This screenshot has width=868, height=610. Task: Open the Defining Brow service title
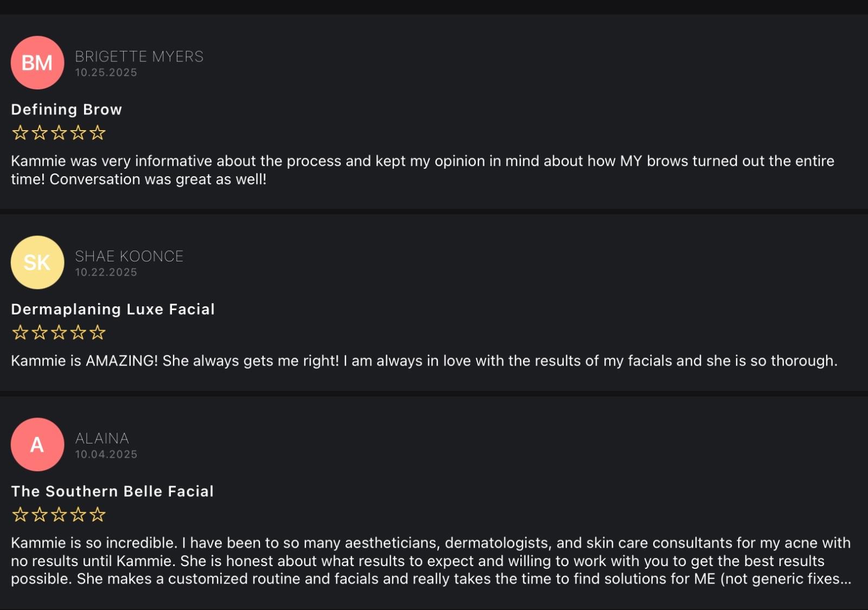point(66,110)
